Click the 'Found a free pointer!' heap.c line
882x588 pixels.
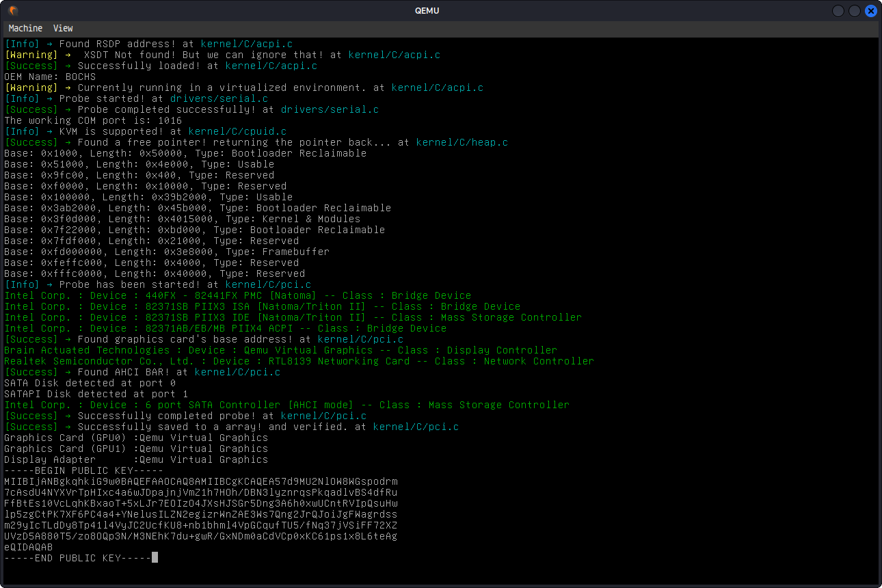point(256,142)
